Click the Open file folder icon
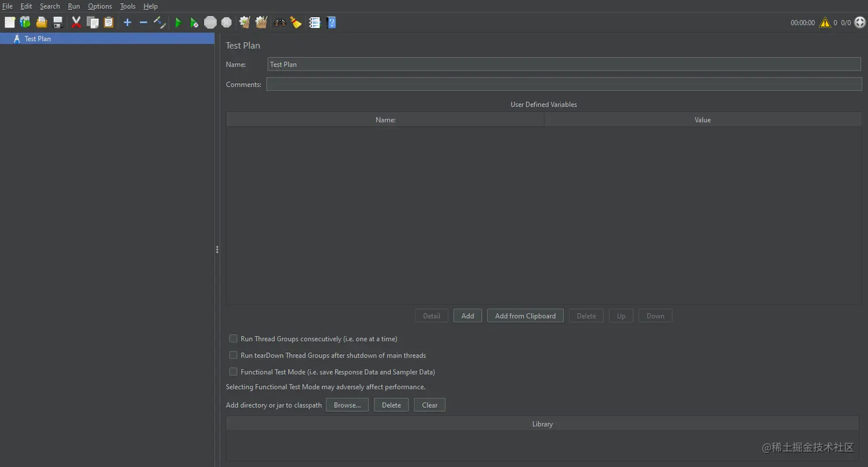 point(41,22)
